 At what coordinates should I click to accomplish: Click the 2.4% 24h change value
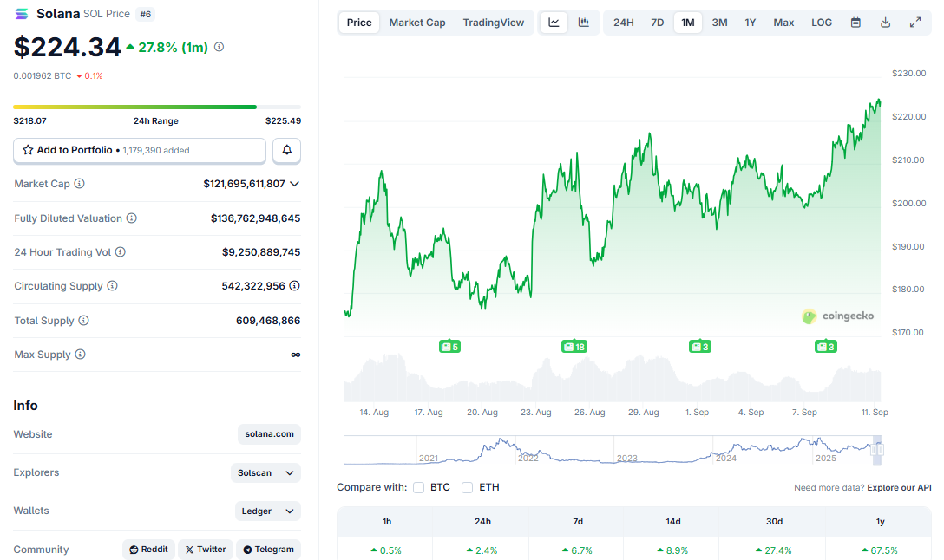coord(482,550)
